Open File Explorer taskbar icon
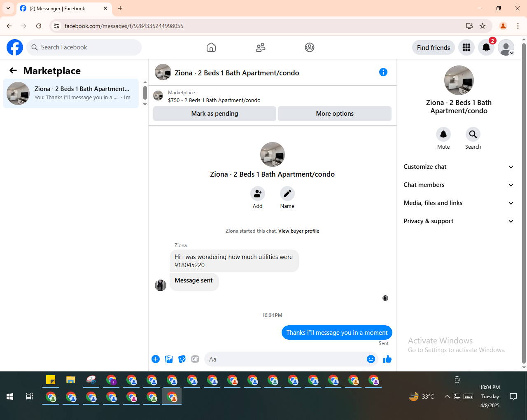The image size is (527, 420). 71,380
